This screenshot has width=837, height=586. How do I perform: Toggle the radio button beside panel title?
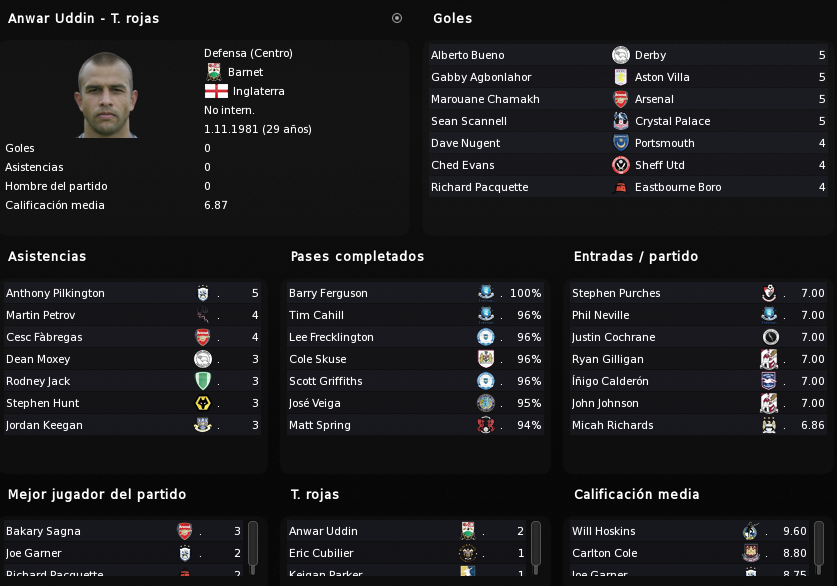[397, 18]
